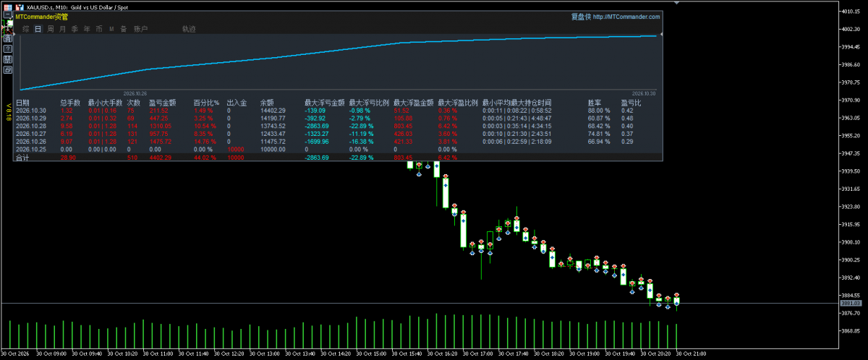This screenshot has height=360, width=868.
Task: Open the 轨迹 track tab
Action: click(189, 29)
